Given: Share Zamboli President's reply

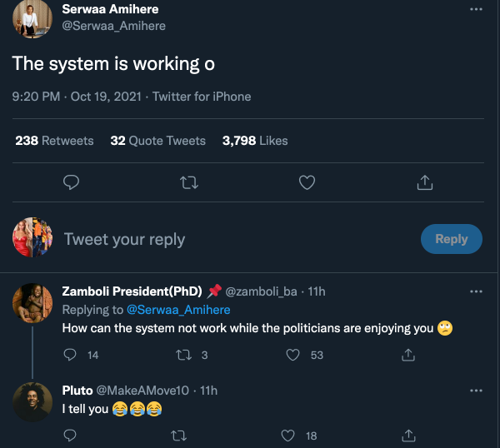Looking at the screenshot, I should 408,355.
